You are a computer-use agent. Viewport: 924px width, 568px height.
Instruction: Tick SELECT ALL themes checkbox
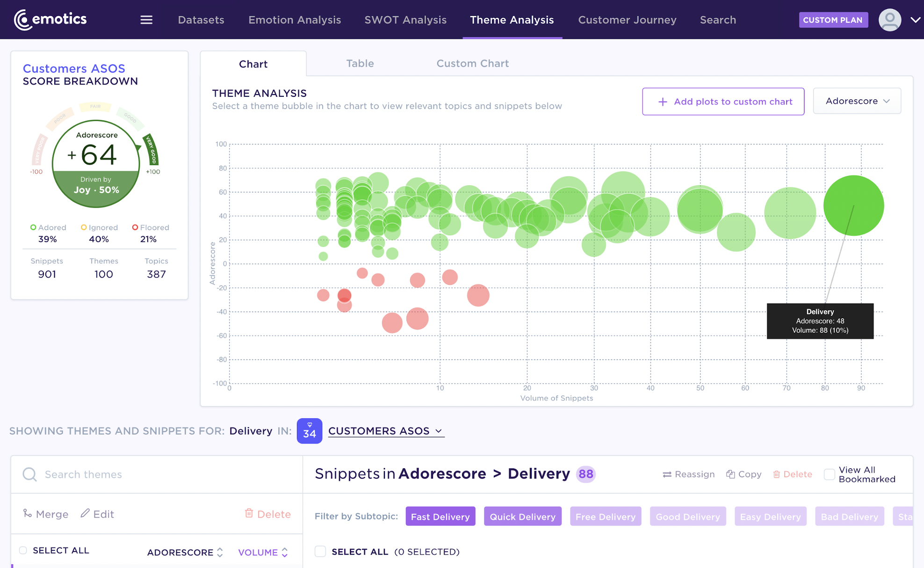23,551
